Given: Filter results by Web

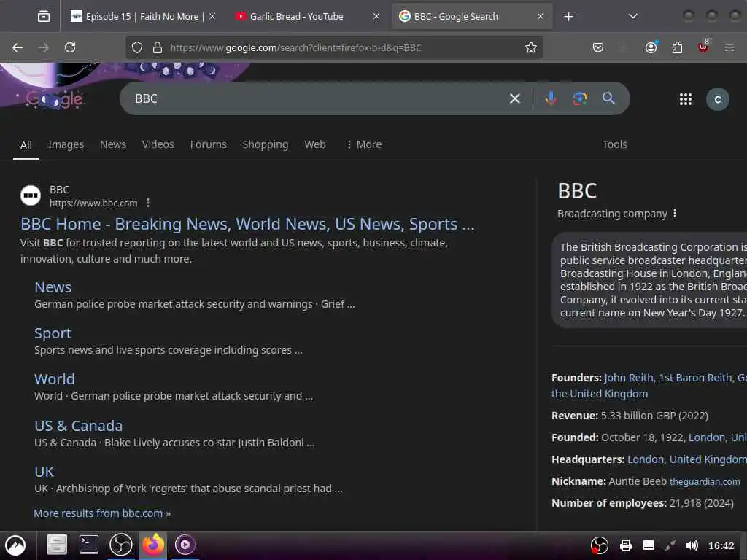Looking at the screenshot, I should (x=315, y=144).
